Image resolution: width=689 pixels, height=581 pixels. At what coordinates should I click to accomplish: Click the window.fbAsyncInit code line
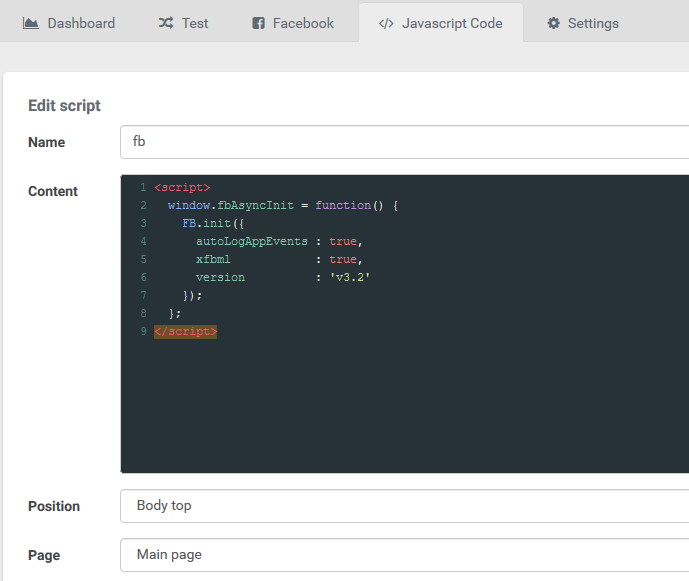pos(283,205)
